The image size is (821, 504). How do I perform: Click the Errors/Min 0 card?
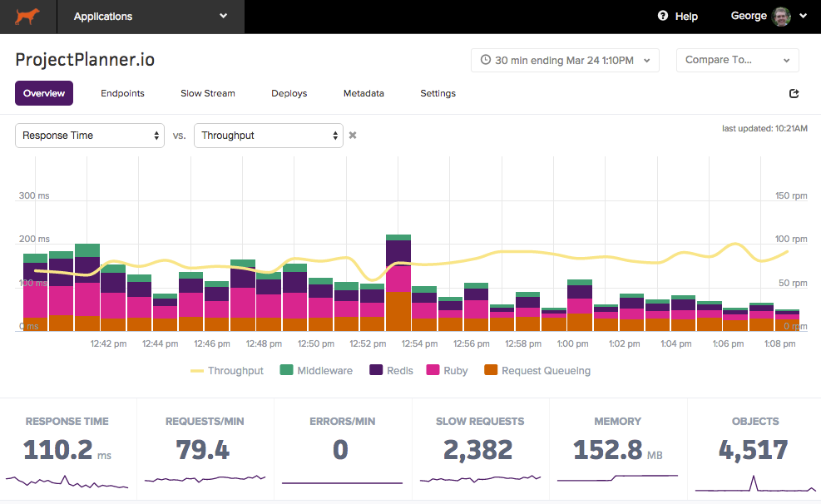[343, 449]
